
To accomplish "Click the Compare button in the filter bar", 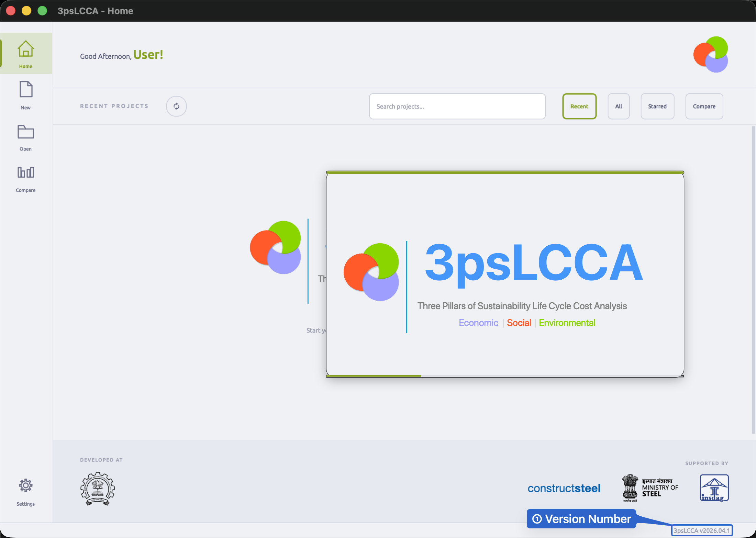I will click(704, 107).
